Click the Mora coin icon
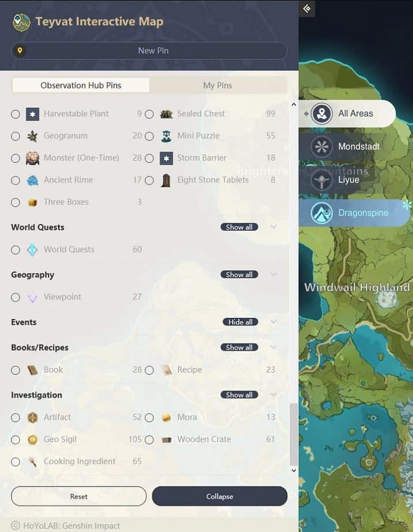 [x=166, y=417]
